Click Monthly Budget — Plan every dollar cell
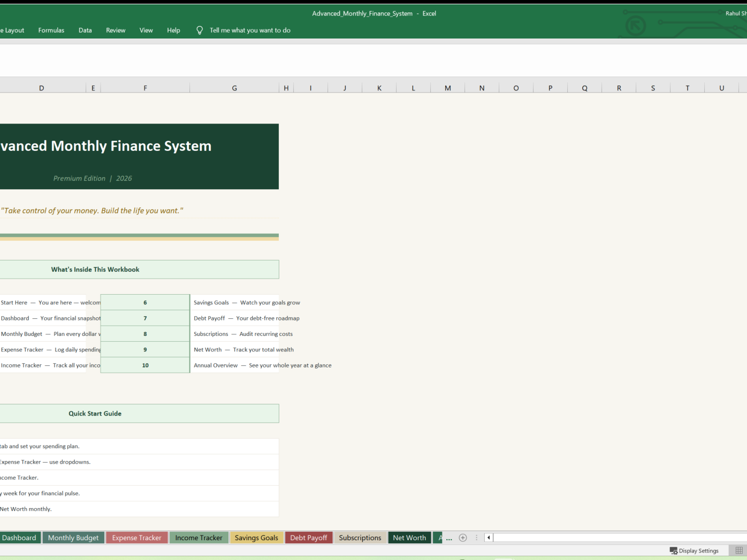Screen dimensions: 747x560 tap(43, 334)
